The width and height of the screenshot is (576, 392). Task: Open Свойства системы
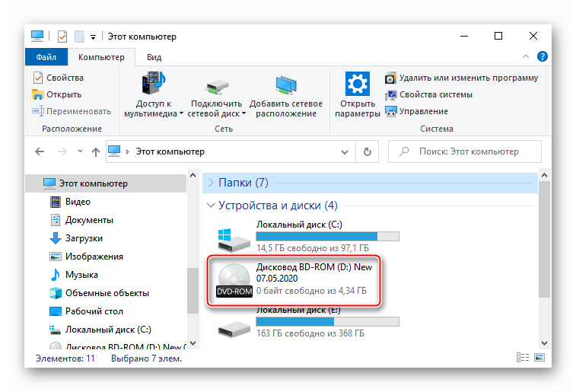(x=428, y=95)
